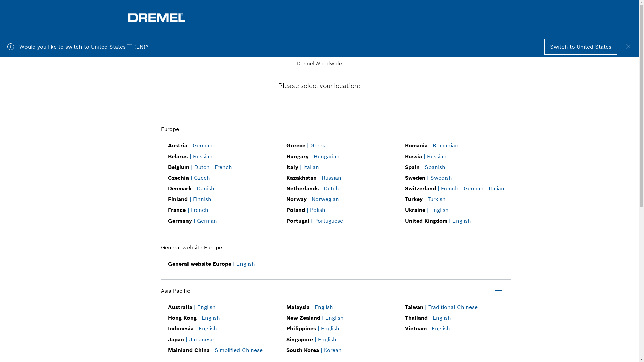The width and height of the screenshot is (644, 362).
Task: Select Norwegian for Norway
Action: pos(325,199)
